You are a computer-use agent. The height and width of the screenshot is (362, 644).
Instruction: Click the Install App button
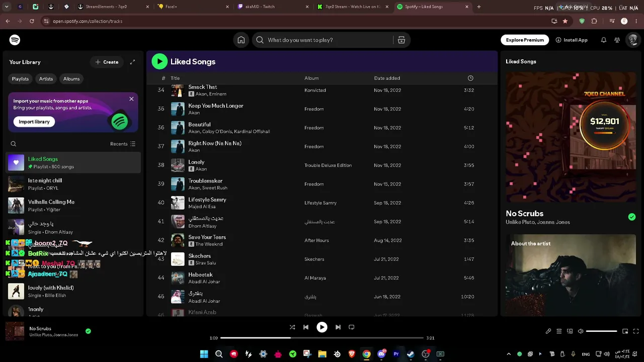point(572,40)
